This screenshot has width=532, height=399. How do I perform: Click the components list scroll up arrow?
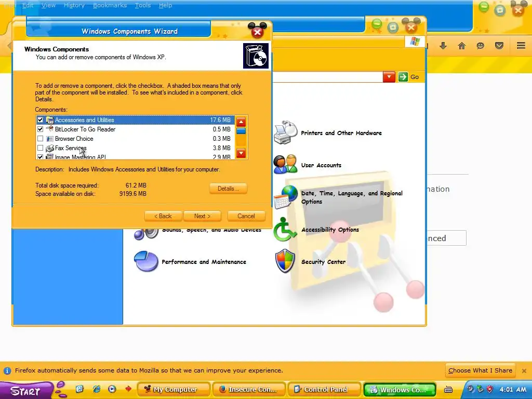(x=241, y=122)
